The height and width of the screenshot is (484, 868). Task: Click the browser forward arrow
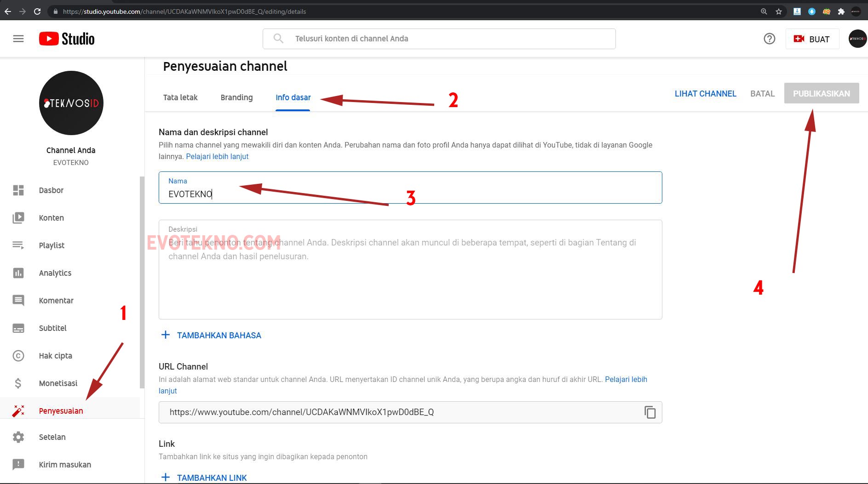point(23,11)
